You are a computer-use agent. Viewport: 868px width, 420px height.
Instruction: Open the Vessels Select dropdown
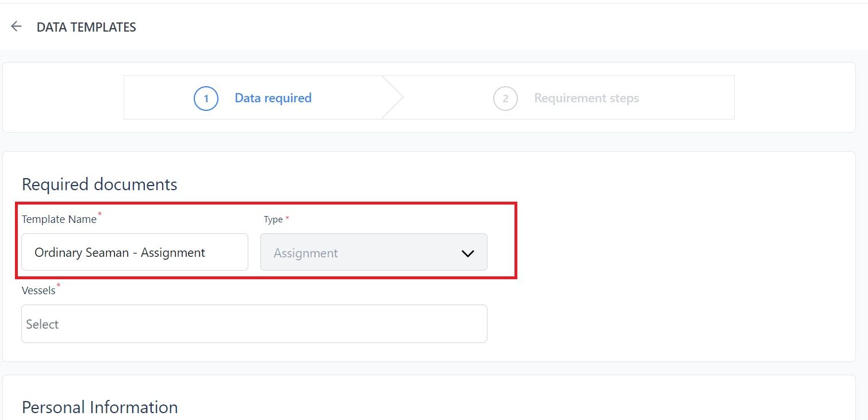pos(254,324)
